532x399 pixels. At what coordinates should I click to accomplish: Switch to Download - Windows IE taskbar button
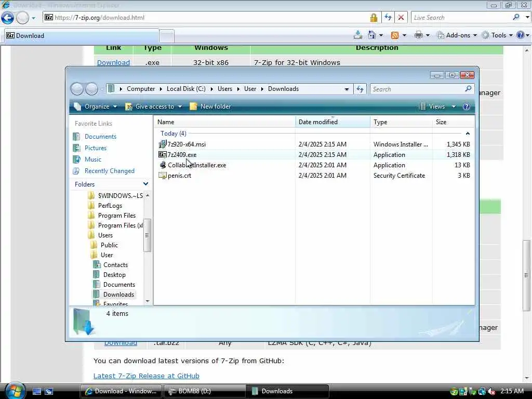[121, 391]
